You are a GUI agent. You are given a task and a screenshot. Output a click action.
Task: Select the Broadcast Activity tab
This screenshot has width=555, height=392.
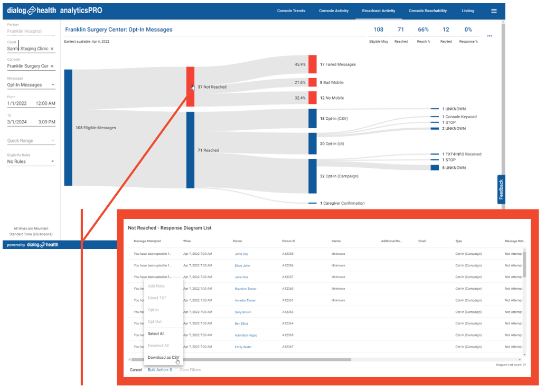tap(379, 11)
